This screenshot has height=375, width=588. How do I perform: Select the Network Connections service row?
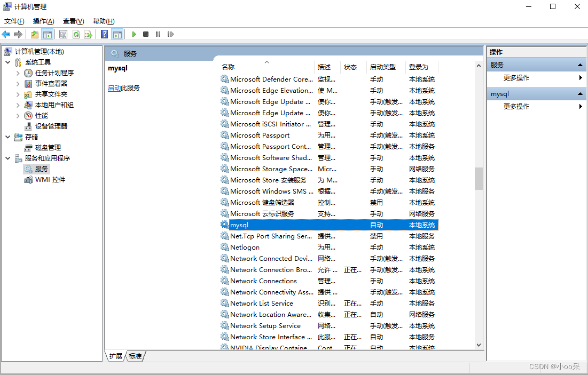pyautogui.click(x=329, y=281)
